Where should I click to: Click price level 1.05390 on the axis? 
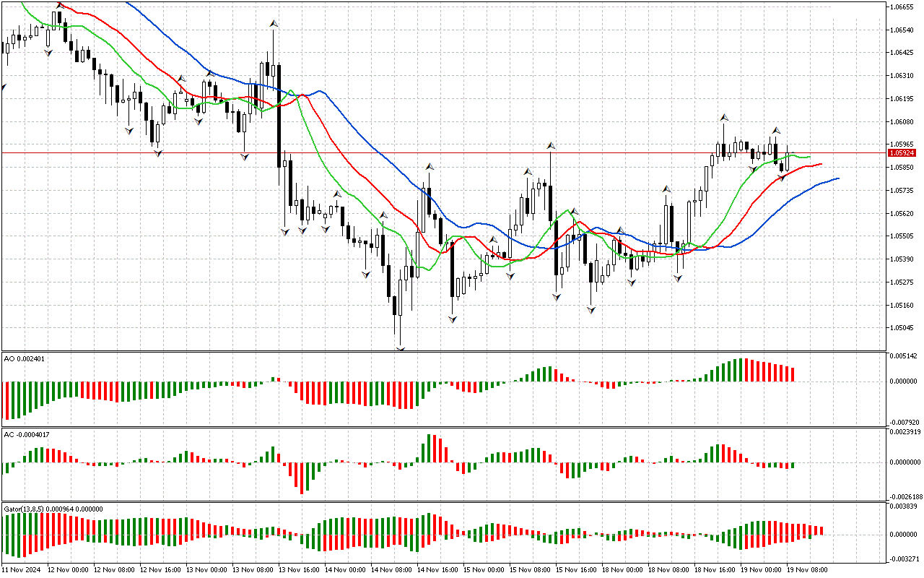(903, 259)
